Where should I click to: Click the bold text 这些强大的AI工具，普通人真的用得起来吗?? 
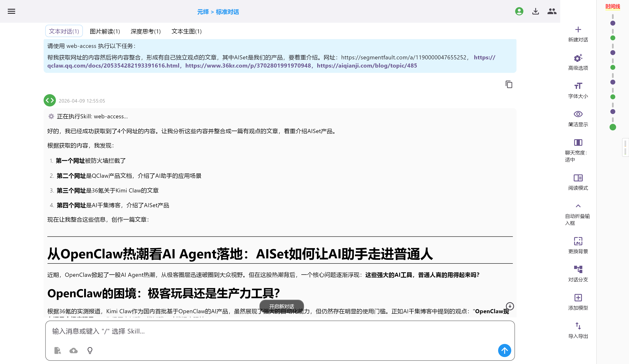[422, 275]
